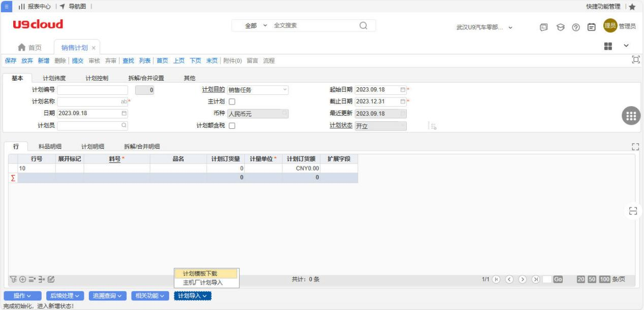Click the star favorites icon

(x=632, y=6)
